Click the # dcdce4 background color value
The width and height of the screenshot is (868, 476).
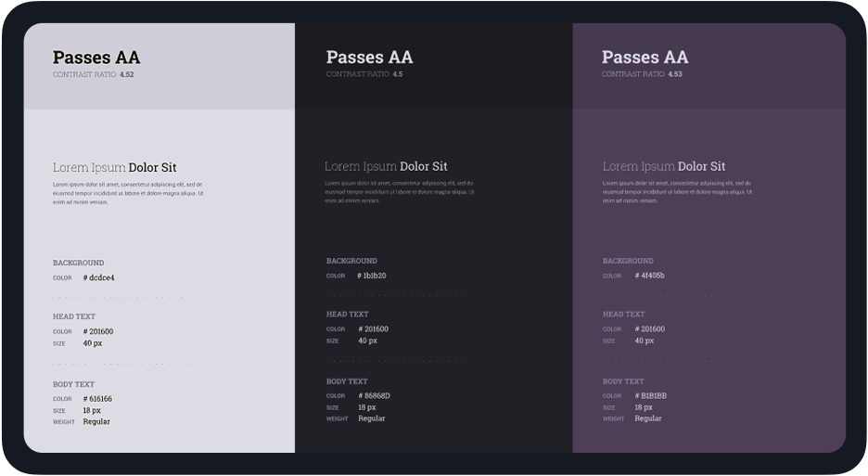point(99,277)
